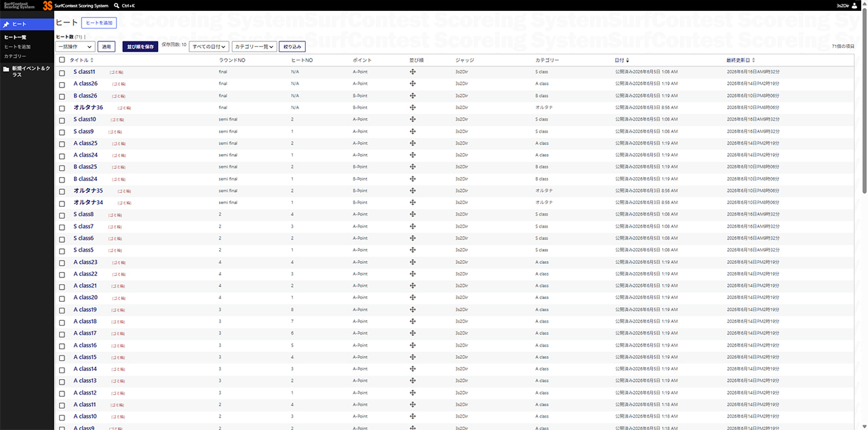Click the move handle icon for A class19
Screen dimensions: 868x430
point(412,309)
